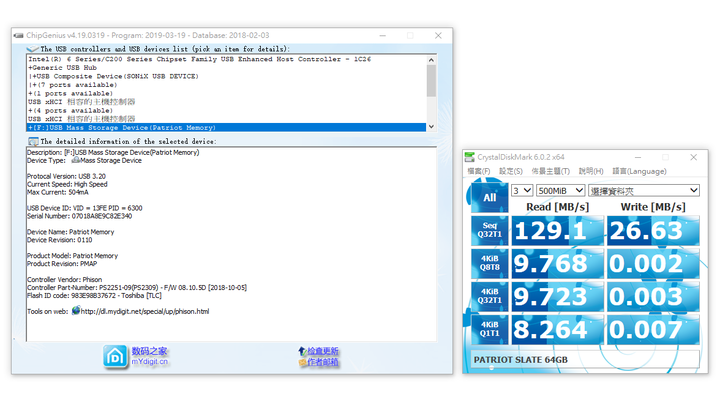This screenshot has height=405, width=720.
Task: Open the 500MiB test size dropdown
Action: click(x=561, y=190)
